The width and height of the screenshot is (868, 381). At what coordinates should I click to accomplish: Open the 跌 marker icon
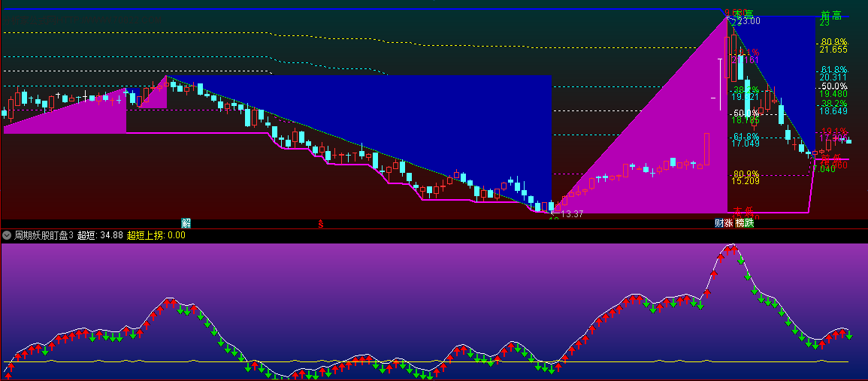click(x=749, y=223)
